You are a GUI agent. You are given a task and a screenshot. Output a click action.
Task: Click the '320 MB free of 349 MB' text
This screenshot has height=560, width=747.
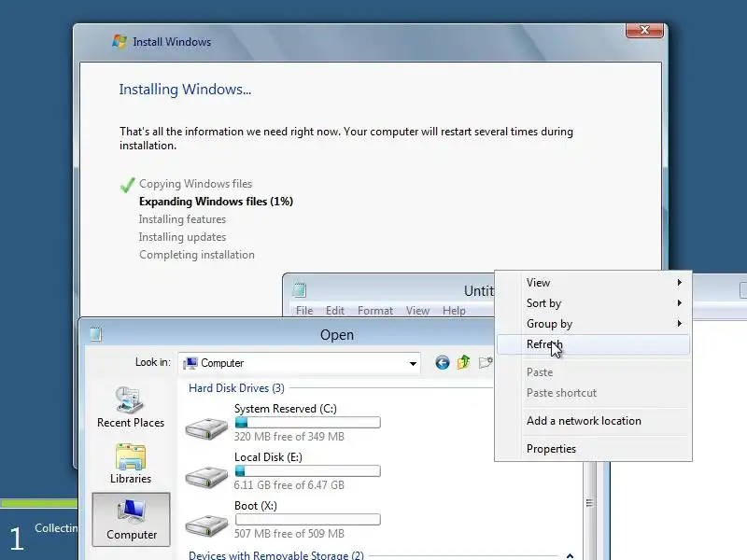[x=289, y=437]
